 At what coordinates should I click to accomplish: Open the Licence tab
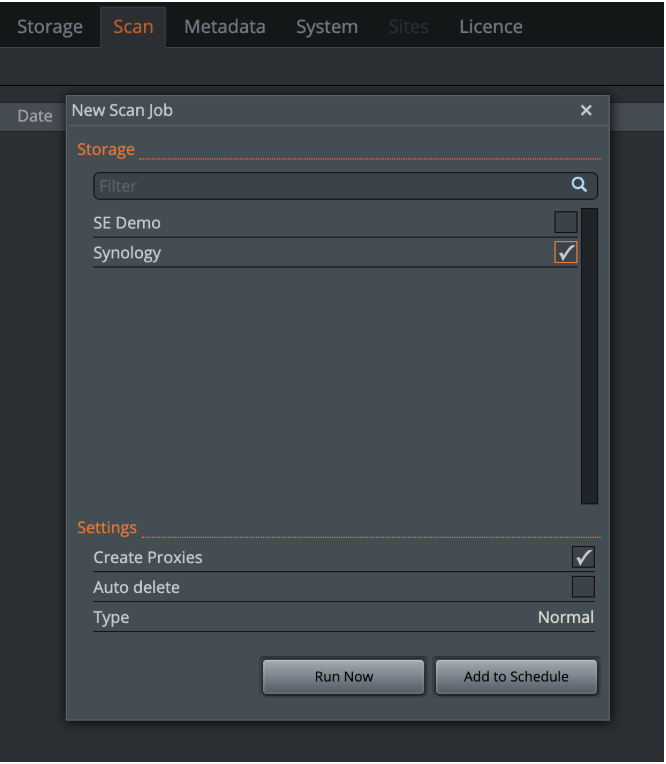pos(491,26)
